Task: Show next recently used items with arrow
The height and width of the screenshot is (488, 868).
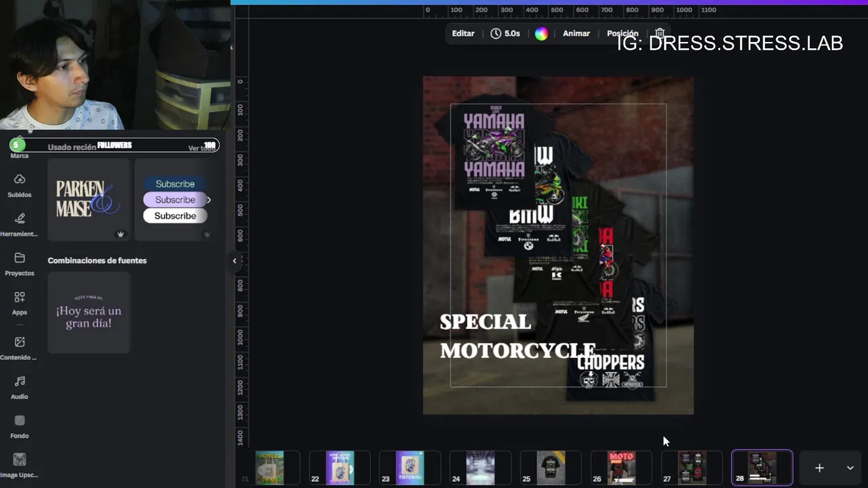Action: pyautogui.click(x=208, y=200)
